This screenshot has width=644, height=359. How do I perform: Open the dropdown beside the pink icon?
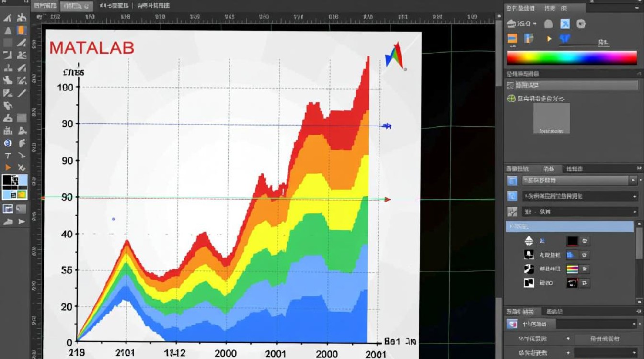coord(597,324)
